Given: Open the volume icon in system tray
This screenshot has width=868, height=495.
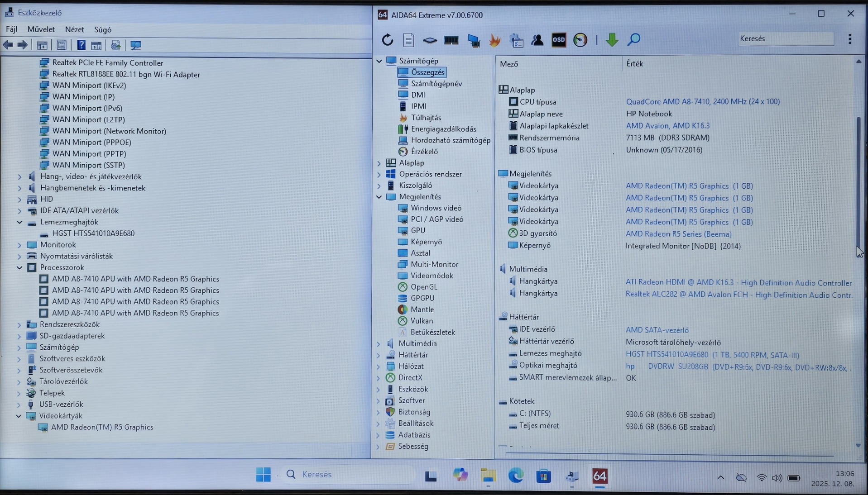Looking at the screenshot, I should click(777, 478).
